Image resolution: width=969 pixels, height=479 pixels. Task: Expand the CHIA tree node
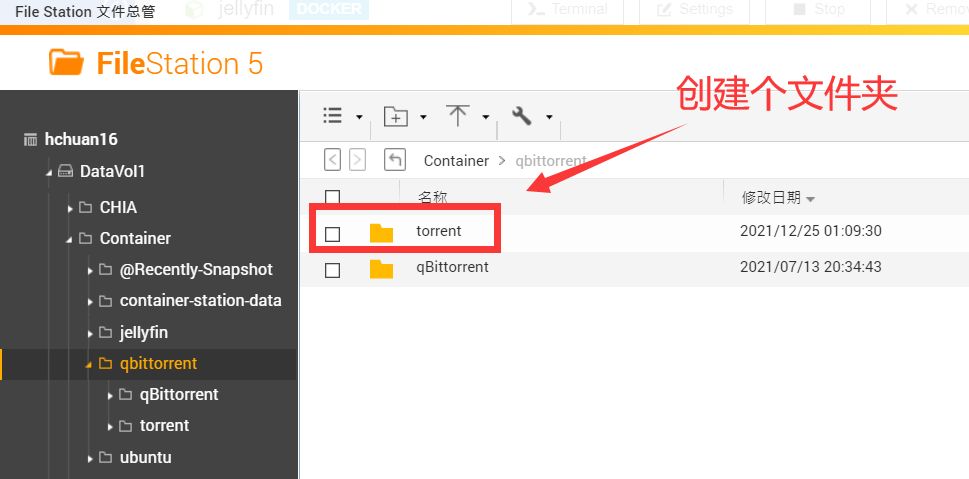pyautogui.click(x=70, y=209)
